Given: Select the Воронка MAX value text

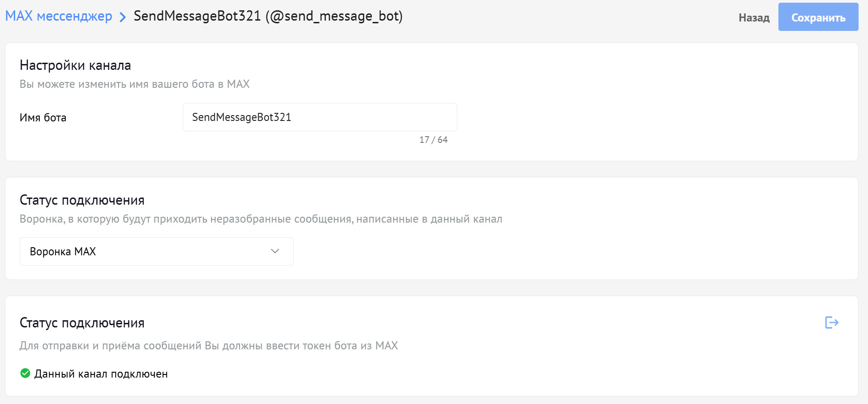Looking at the screenshot, I should [x=63, y=252].
